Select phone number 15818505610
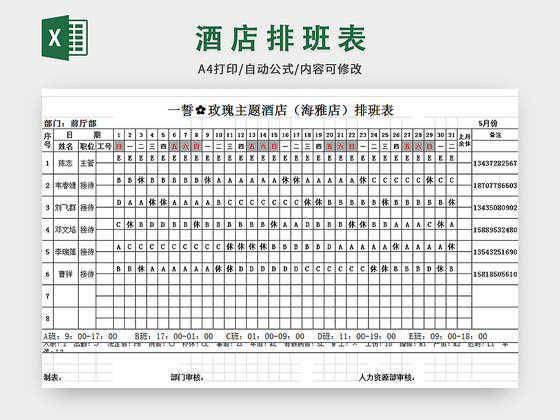This screenshot has height=420, width=560. (x=495, y=274)
